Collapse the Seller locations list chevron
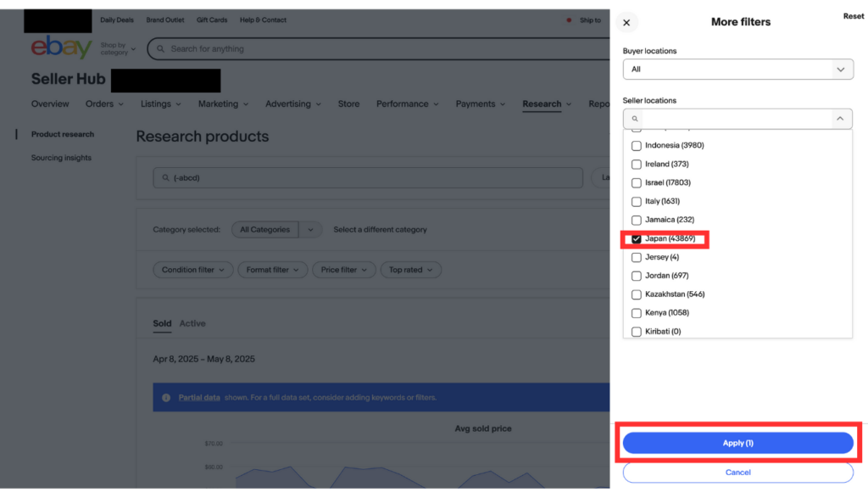Screen dimensions: 868x498 tap(840, 119)
